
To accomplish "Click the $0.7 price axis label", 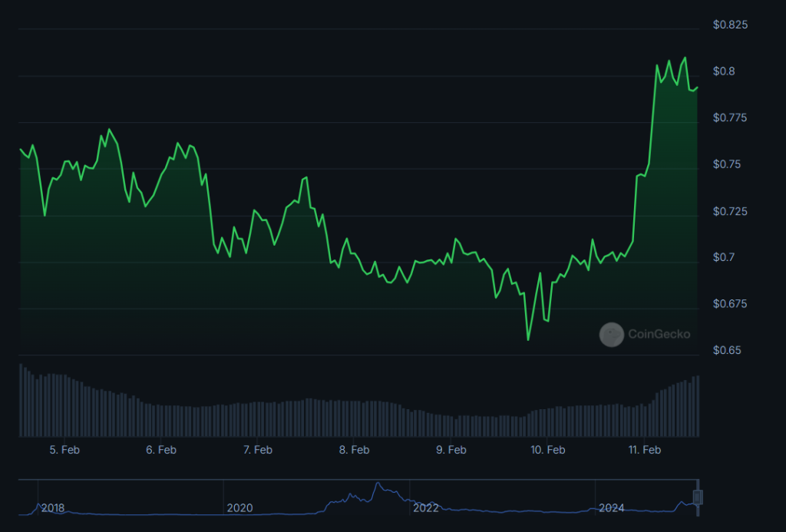I will coord(724,257).
